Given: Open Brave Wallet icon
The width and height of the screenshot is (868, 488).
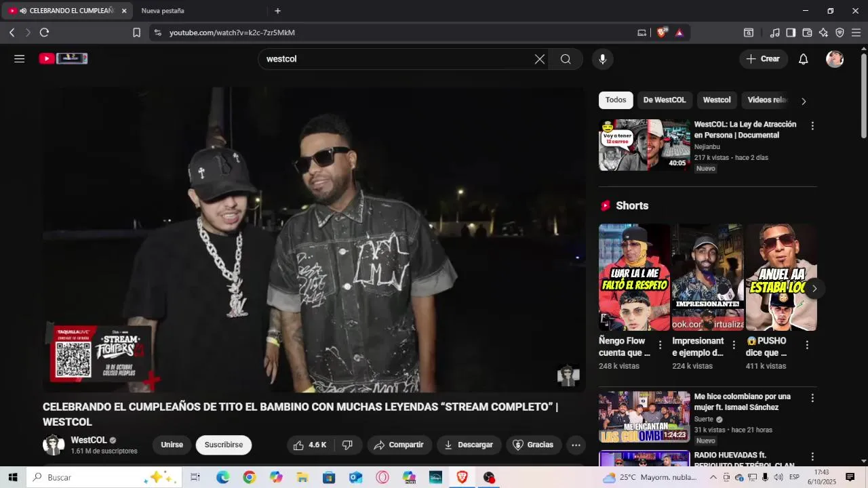Looking at the screenshot, I should (807, 33).
